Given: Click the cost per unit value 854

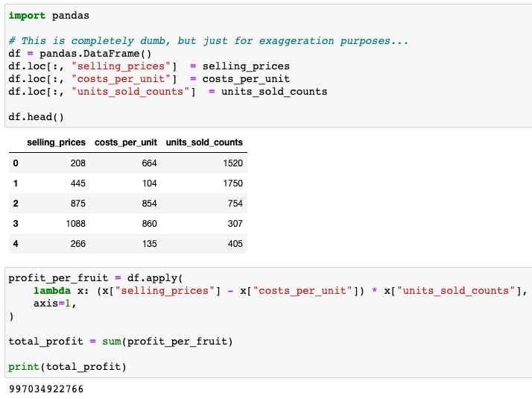Looking at the screenshot, I should [x=148, y=203].
